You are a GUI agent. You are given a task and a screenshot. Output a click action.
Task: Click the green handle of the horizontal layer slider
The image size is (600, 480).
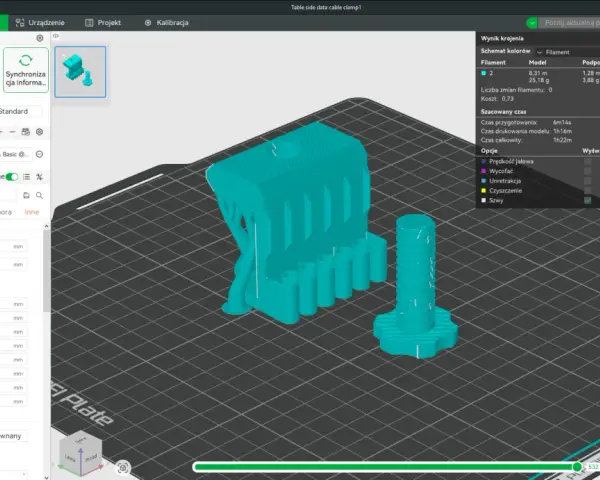(x=577, y=467)
